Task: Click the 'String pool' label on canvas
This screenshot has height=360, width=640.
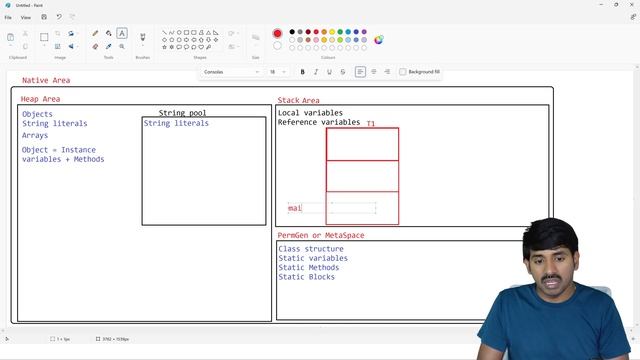Action: [182, 113]
